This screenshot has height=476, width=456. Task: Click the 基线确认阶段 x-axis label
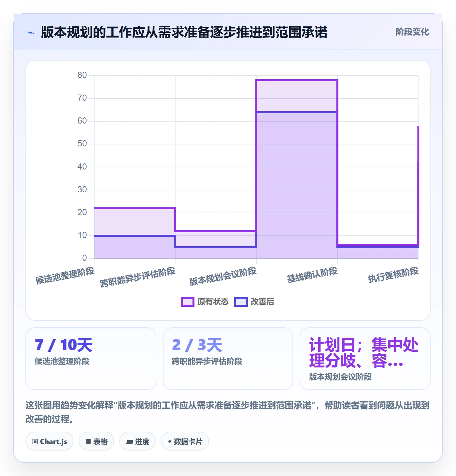312,275
